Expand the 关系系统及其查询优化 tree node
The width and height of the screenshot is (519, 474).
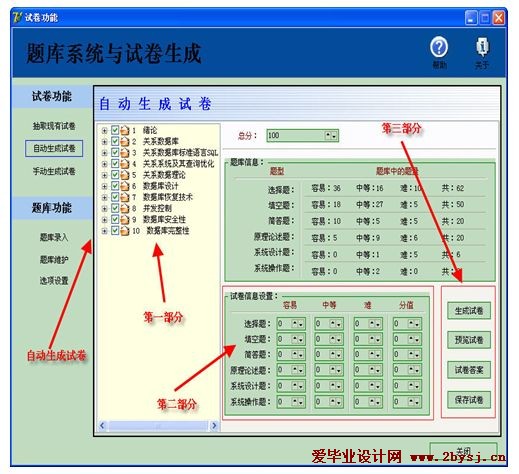point(104,164)
